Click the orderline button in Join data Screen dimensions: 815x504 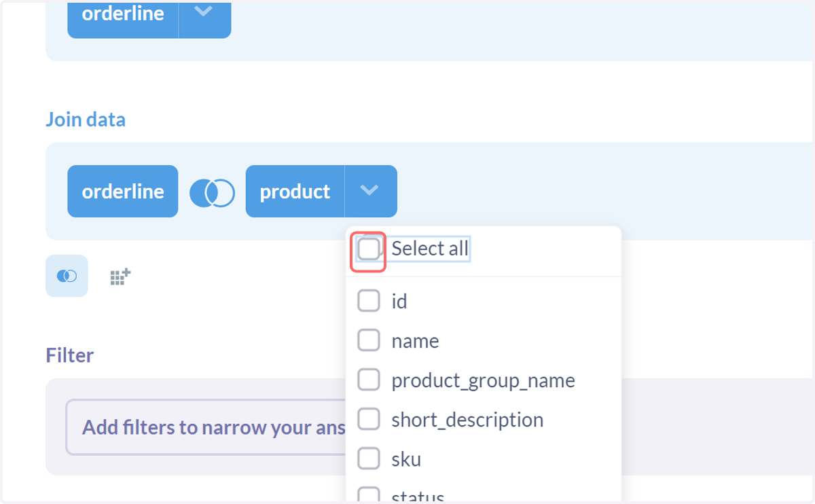point(123,192)
